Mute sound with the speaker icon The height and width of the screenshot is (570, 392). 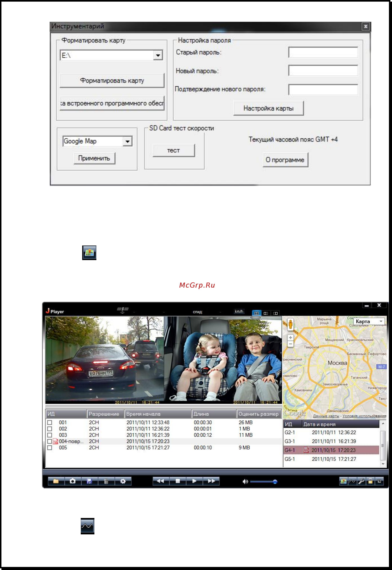pyautogui.click(x=245, y=481)
